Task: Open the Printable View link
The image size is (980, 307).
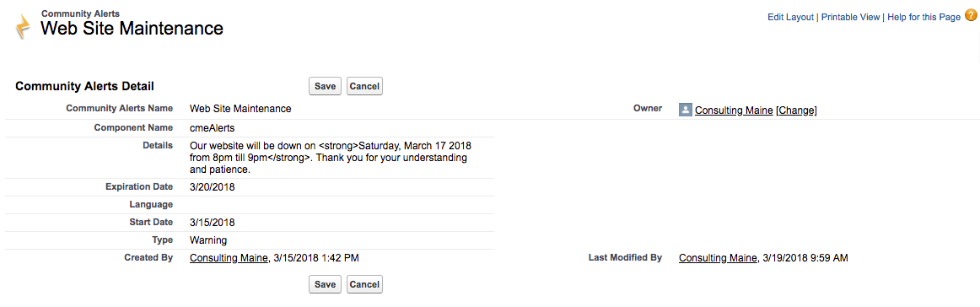Action: tap(850, 17)
